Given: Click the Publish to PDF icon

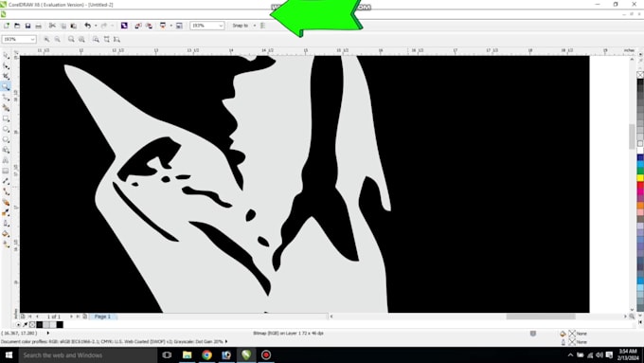Looking at the screenshot, I should [163, 26].
